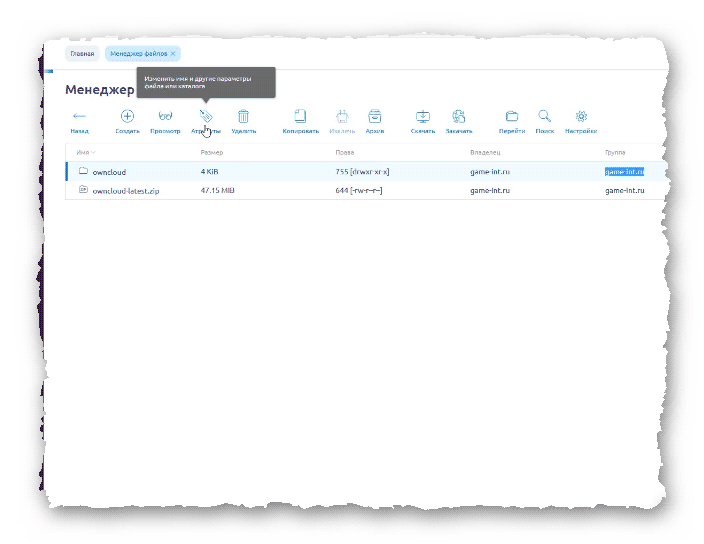Viewport: 704px width, 544px height.
Task: Click the Извлечь icon
Action: [342, 116]
